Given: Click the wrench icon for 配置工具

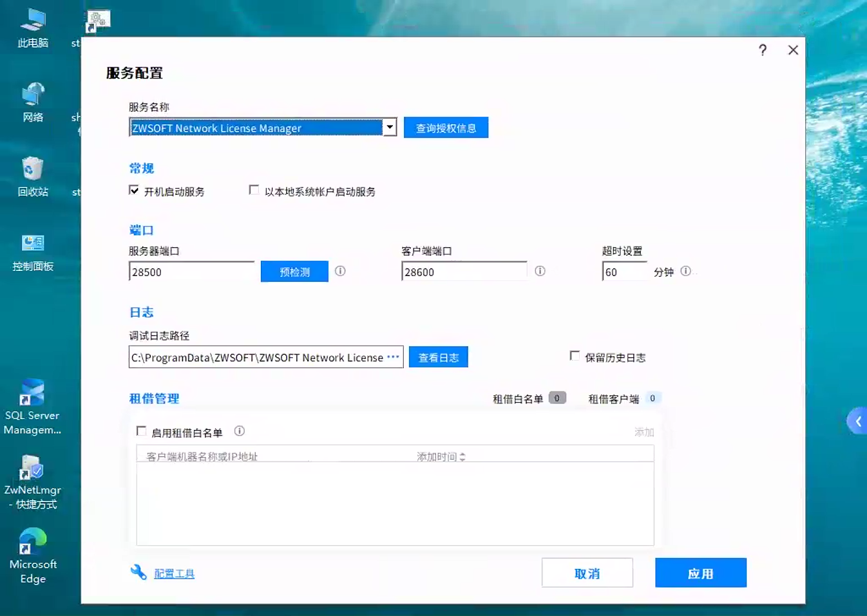Looking at the screenshot, I should coord(138,572).
